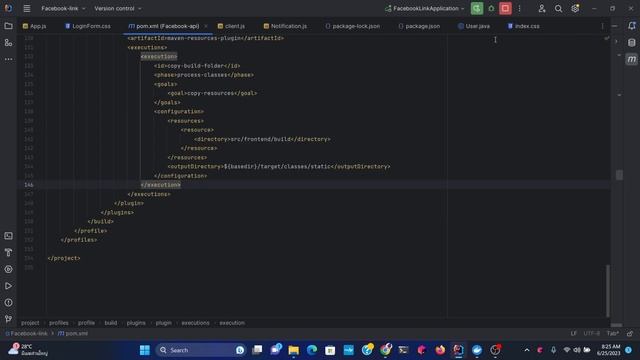This screenshot has width=640, height=360.
Task: Toggle read-only lock in status bar
Action: [630, 333]
